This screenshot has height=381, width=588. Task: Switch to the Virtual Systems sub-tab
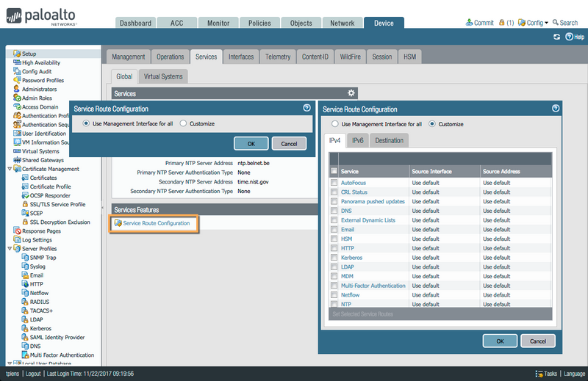(x=163, y=76)
